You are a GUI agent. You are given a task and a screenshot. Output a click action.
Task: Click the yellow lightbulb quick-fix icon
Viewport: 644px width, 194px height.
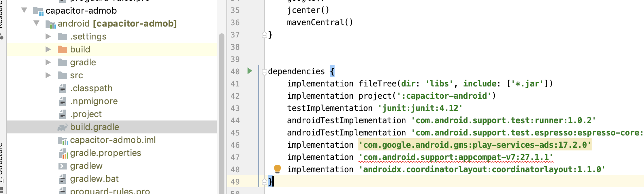pos(277,169)
